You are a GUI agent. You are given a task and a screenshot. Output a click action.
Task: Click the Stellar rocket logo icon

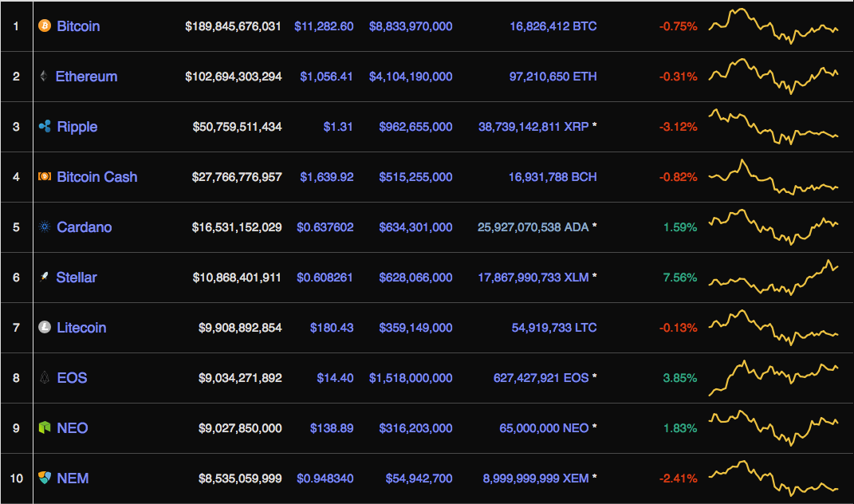click(44, 278)
